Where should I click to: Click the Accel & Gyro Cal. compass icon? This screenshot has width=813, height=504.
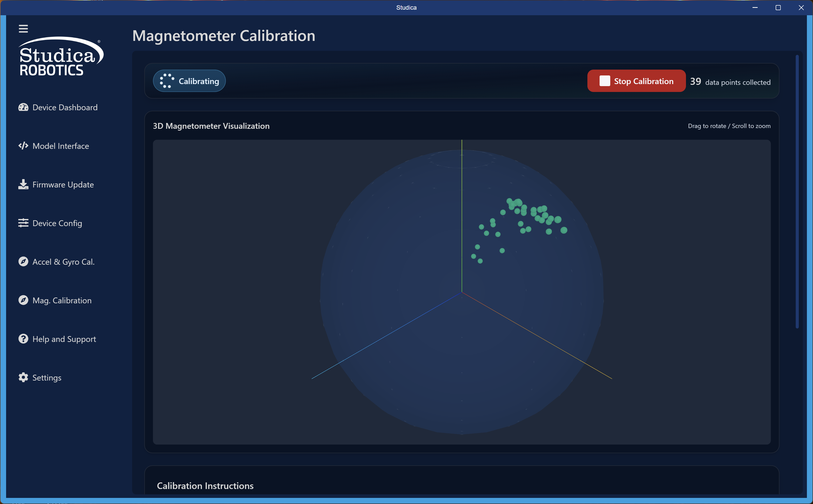(x=23, y=262)
